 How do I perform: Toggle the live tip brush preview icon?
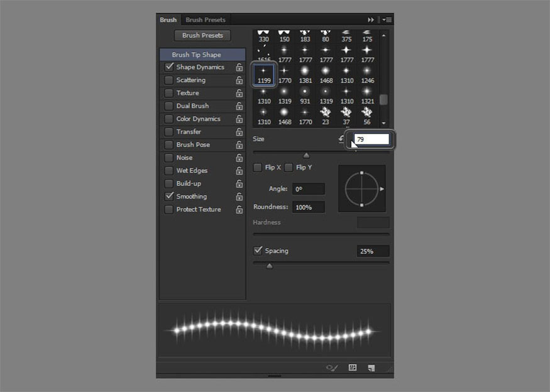[332, 367]
